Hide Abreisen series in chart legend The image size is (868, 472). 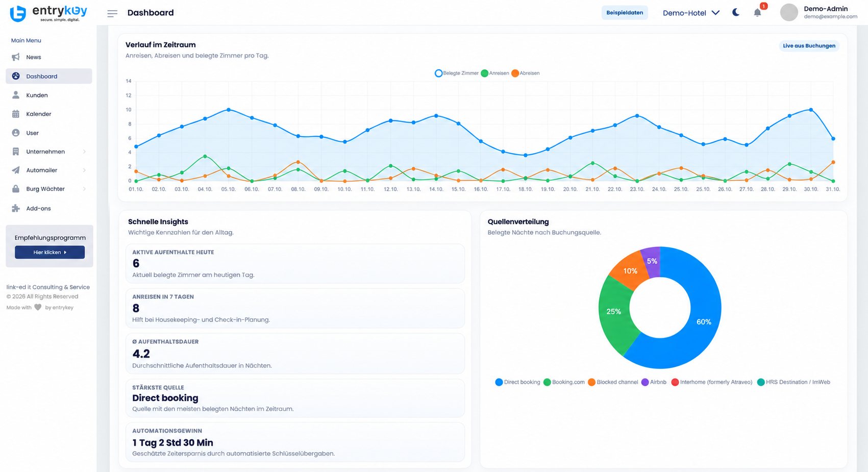pos(526,73)
